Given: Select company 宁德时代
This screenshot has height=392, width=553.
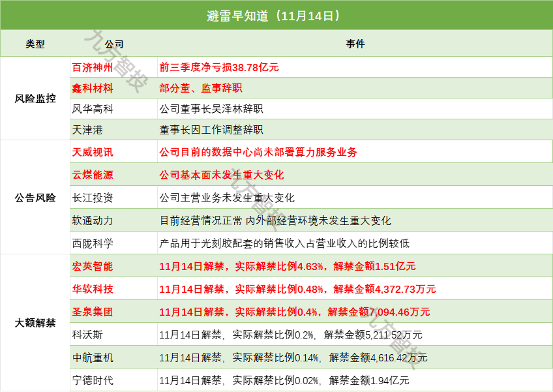Looking at the screenshot, I should pyautogui.click(x=93, y=380).
